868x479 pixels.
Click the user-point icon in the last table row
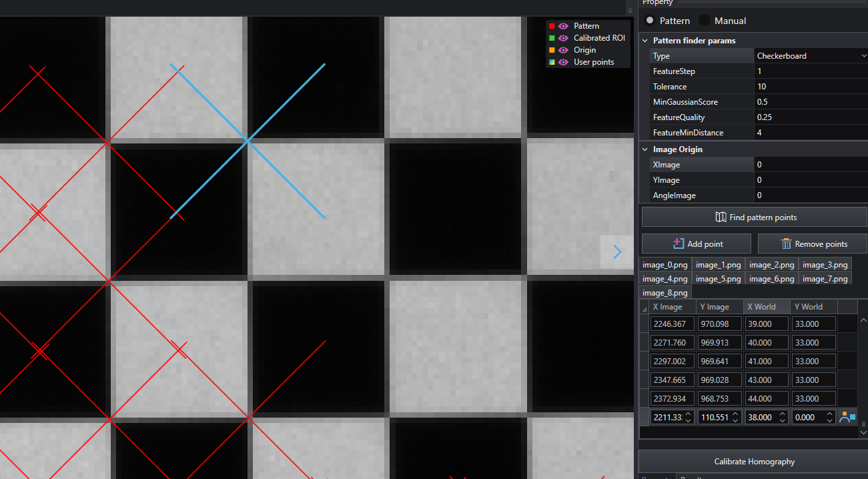click(x=847, y=417)
